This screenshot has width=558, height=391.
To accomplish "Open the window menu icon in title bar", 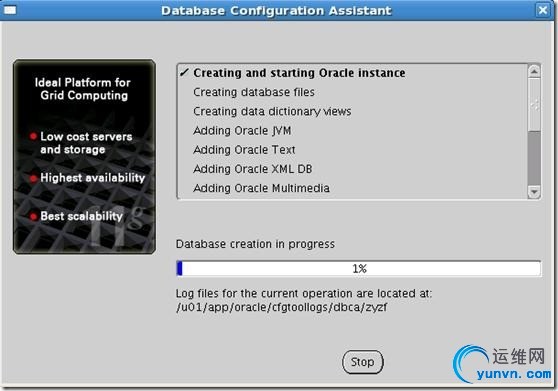I will point(10,10).
